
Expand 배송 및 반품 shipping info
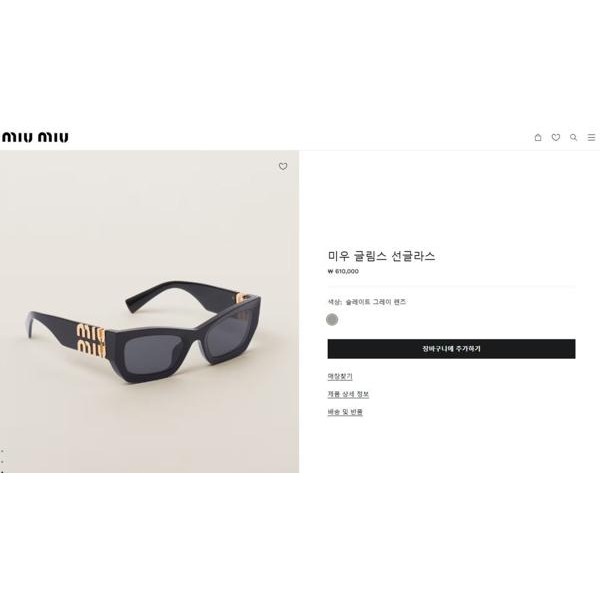345,412
